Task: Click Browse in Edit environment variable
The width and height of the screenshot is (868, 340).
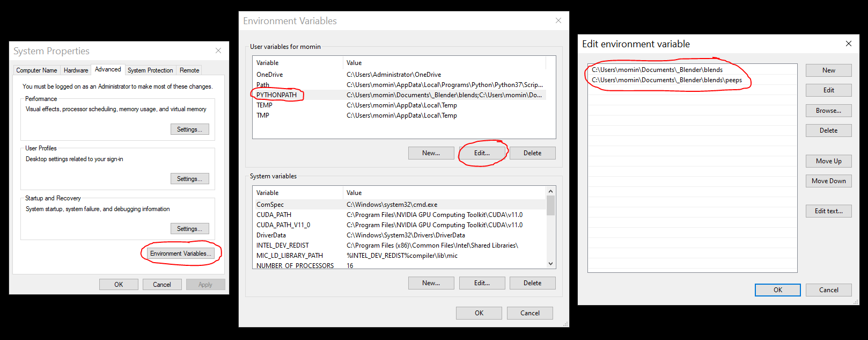Action: pyautogui.click(x=828, y=111)
